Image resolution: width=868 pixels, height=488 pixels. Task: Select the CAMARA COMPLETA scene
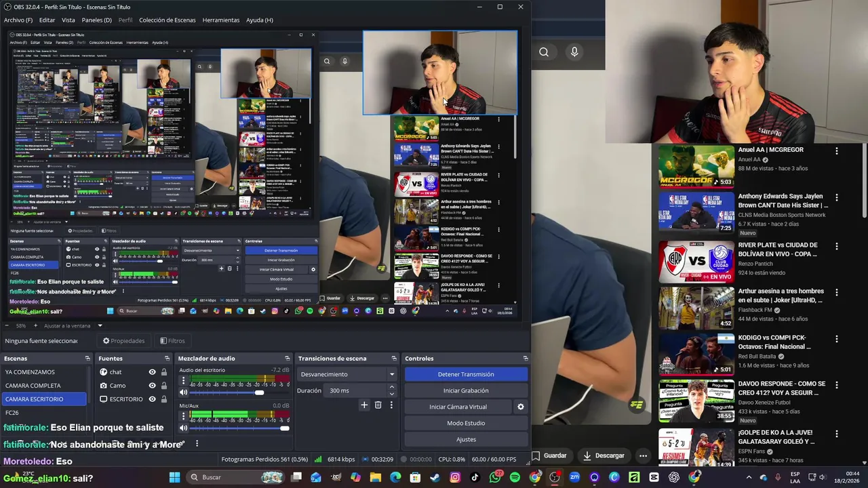coord(44,386)
